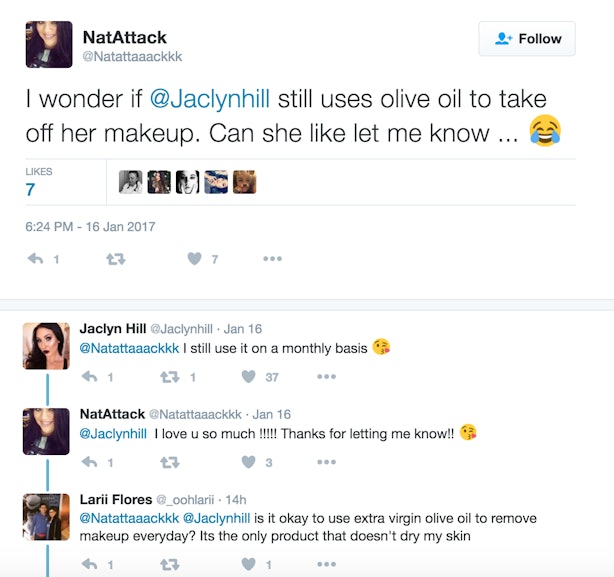Open the @Jaclynhill mention in main tweet

pyautogui.click(x=209, y=99)
